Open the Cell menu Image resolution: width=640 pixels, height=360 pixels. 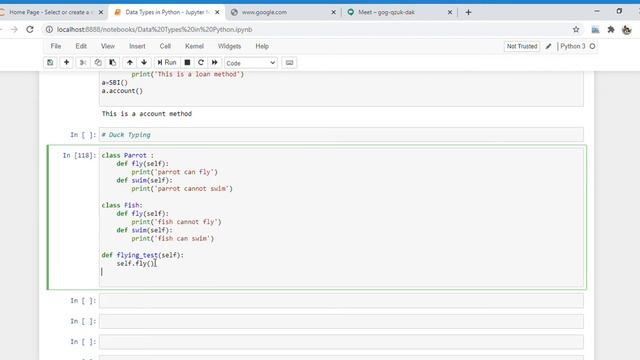click(165, 46)
